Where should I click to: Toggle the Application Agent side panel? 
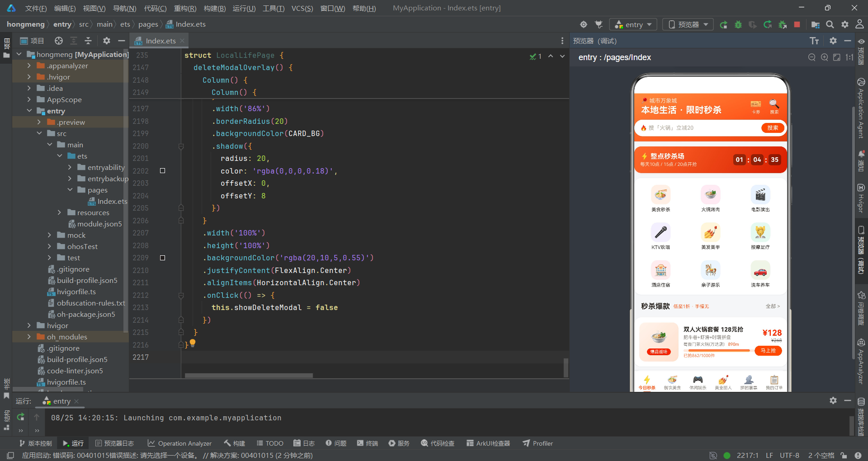pos(861,108)
